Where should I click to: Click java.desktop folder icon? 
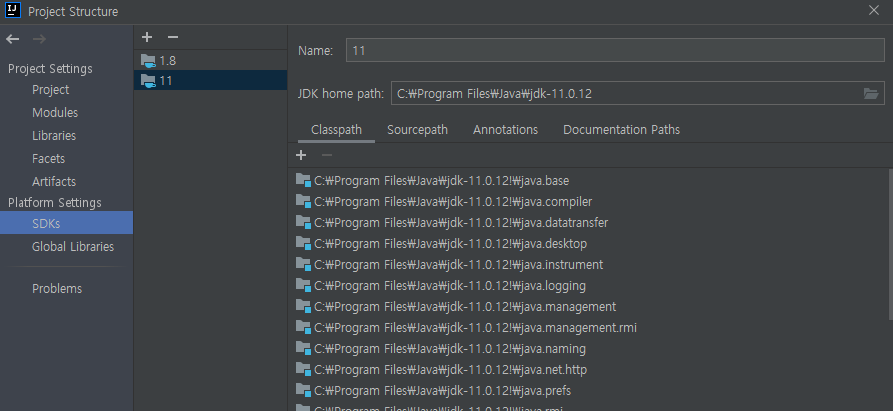(x=303, y=244)
